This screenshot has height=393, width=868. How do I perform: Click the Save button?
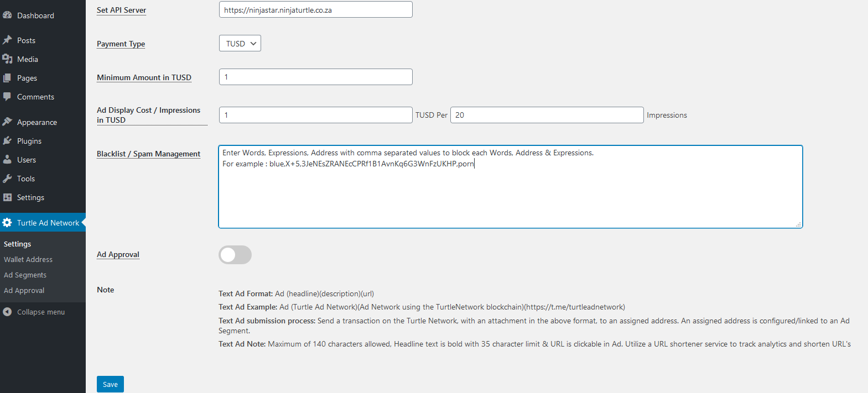[110, 384]
